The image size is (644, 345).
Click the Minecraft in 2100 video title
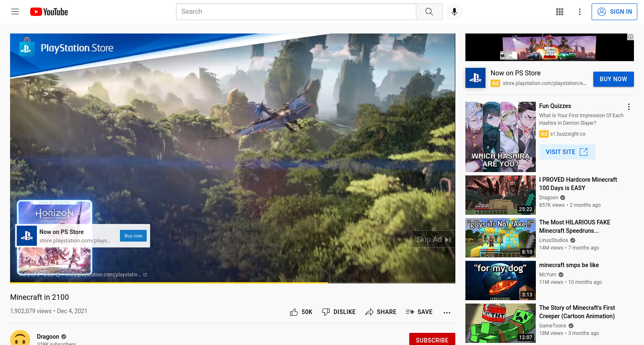[x=39, y=297]
